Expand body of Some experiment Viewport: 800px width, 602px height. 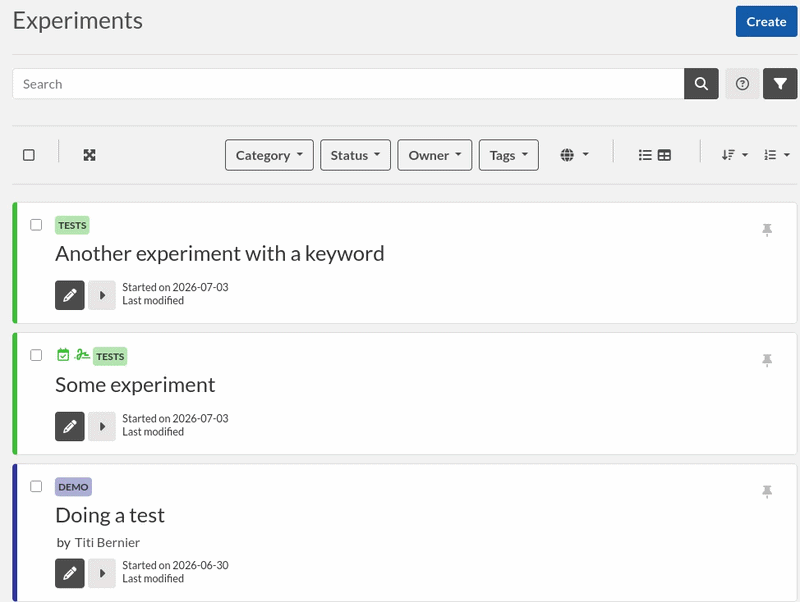pos(102,427)
